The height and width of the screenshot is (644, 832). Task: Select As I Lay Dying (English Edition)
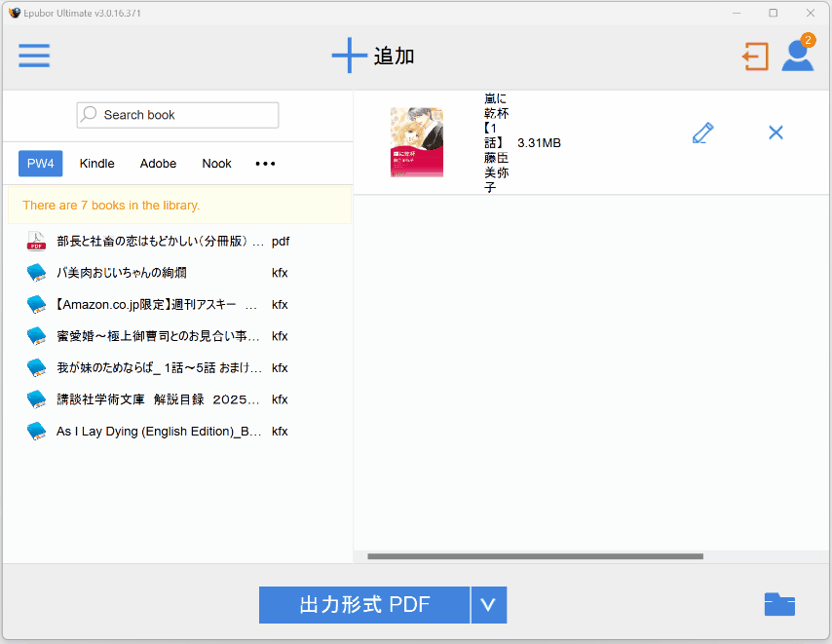pos(159,432)
